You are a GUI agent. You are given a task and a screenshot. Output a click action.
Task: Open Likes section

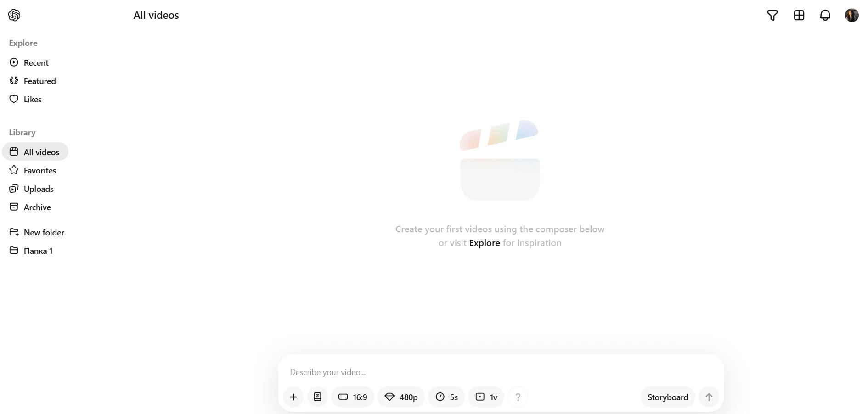click(x=26, y=99)
